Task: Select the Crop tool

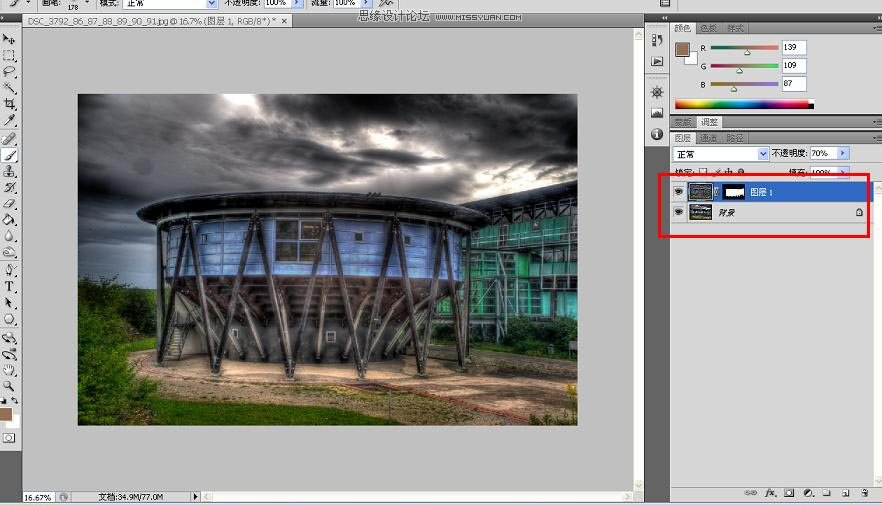Action: tap(9, 103)
